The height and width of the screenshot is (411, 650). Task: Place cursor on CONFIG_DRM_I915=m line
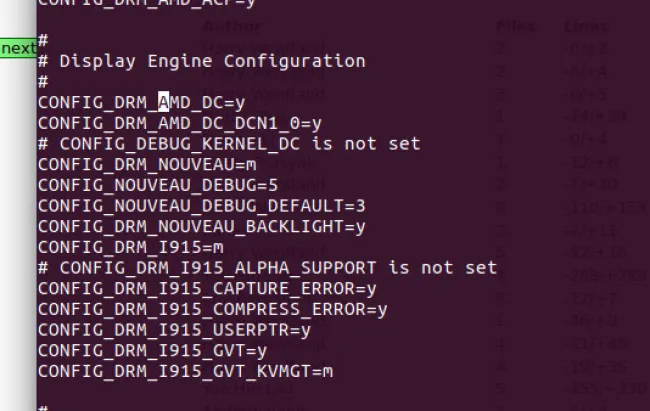(131, 247)
